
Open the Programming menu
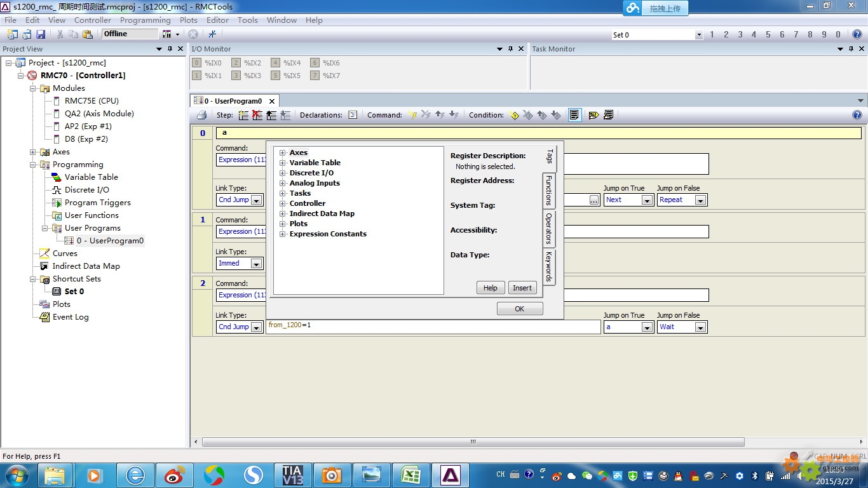click(146, 20)
